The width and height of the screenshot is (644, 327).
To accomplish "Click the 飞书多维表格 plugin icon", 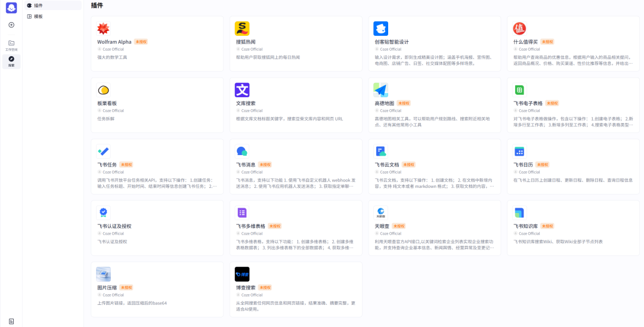I will [x=242, y=213].
